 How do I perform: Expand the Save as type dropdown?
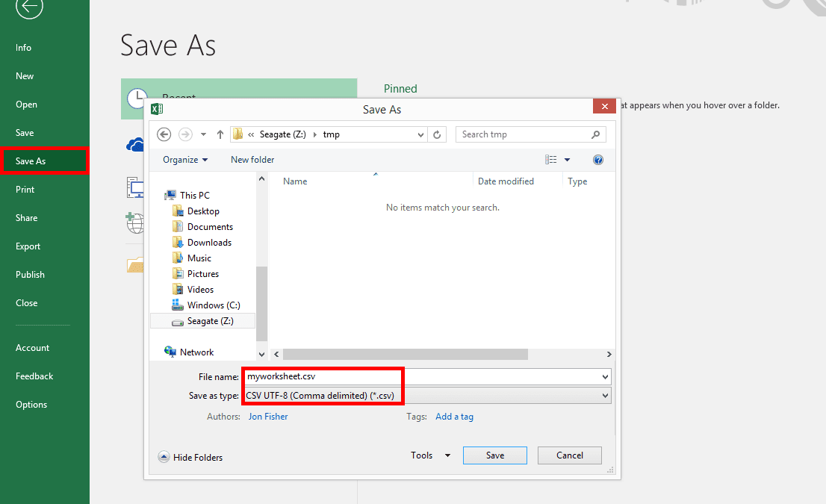pos(605,396)
